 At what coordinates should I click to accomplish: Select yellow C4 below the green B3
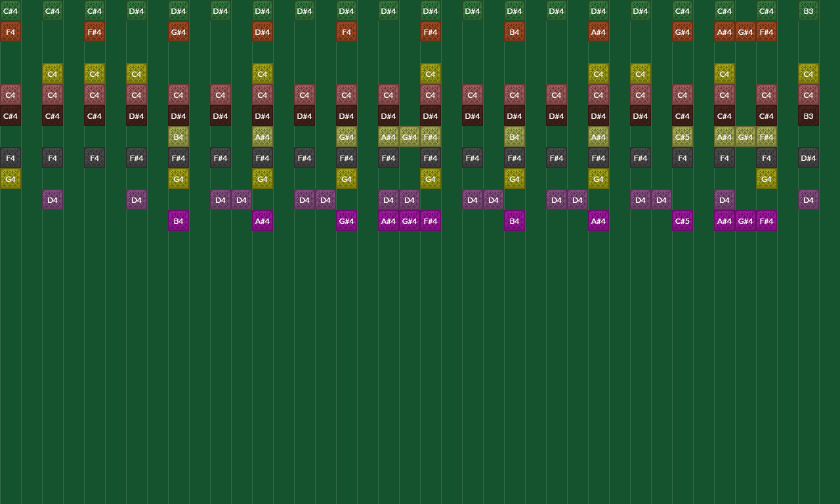click(x=808, y=73)
